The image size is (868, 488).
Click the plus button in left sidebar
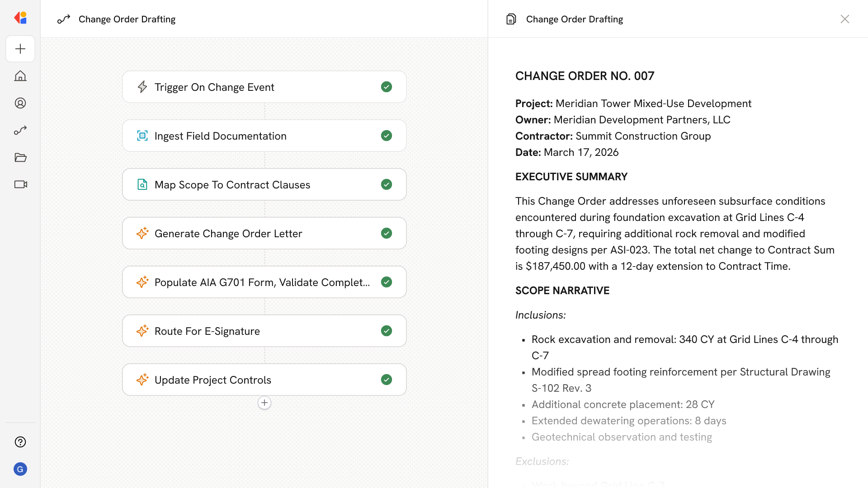20,49
